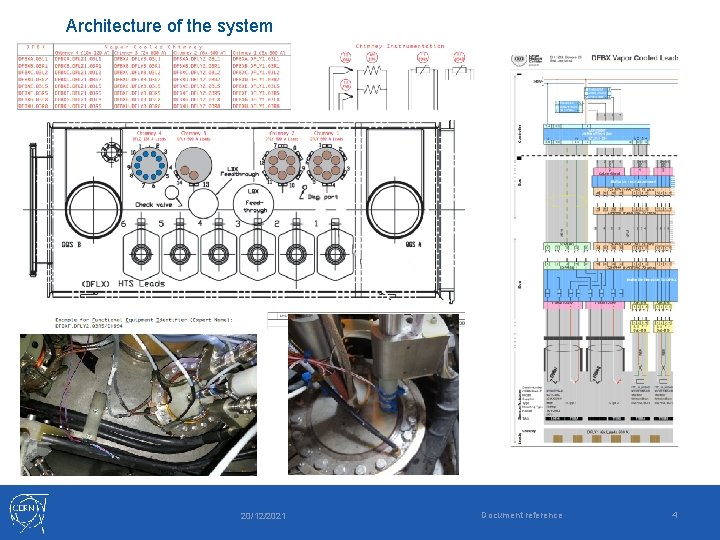Viewport: 720px width, 540px height.
Task: Click the large circle above 'QQS A'
Action: (395, 209)
